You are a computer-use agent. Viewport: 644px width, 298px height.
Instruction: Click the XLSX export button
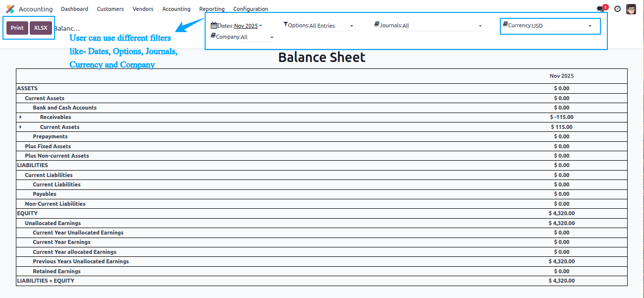[x=41, y=28]
